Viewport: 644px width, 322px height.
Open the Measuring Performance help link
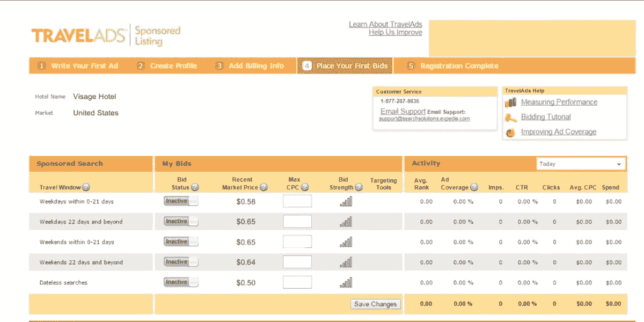559,102
